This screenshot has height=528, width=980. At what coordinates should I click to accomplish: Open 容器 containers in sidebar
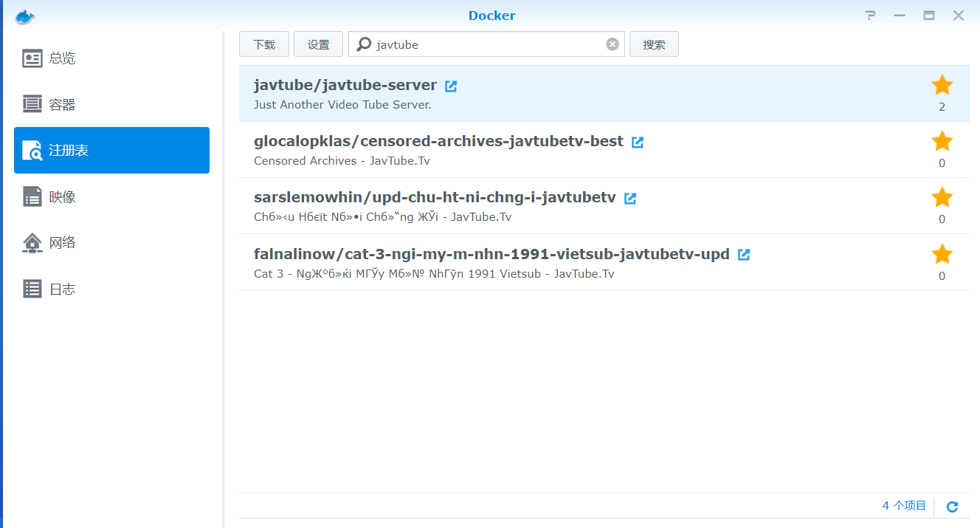pyautogui.click(x=111, y=104)
